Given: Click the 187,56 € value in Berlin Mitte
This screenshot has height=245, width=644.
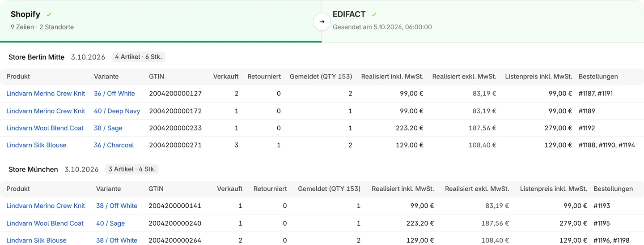Looking at the screenshot, I should [x=483, y=128].
